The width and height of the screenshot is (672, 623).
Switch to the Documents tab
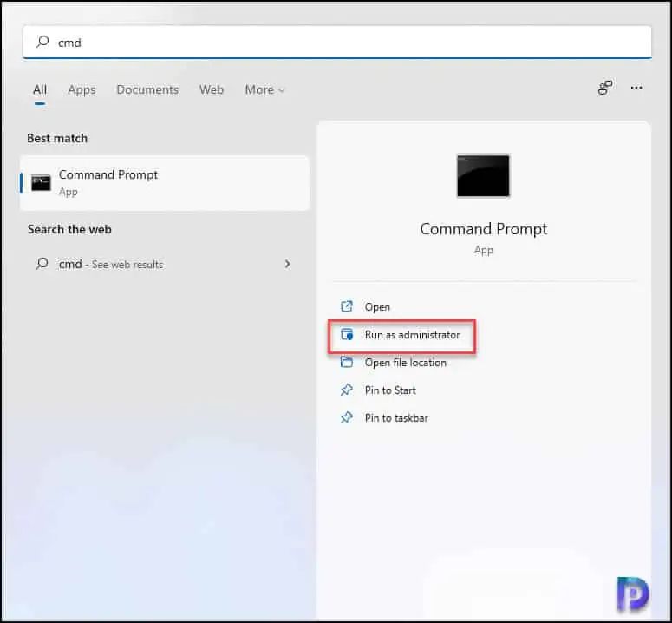click(147, 89)
